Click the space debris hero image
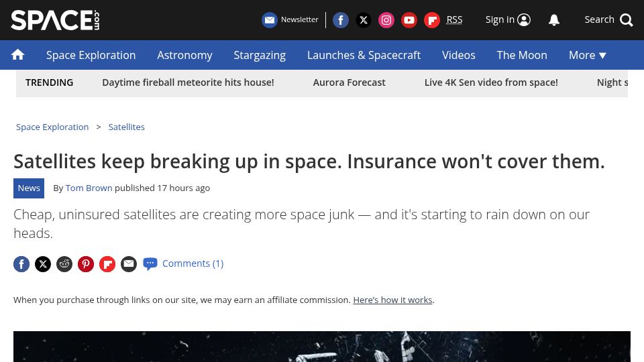Screen dimensions: 644x362 coord(321,347)
